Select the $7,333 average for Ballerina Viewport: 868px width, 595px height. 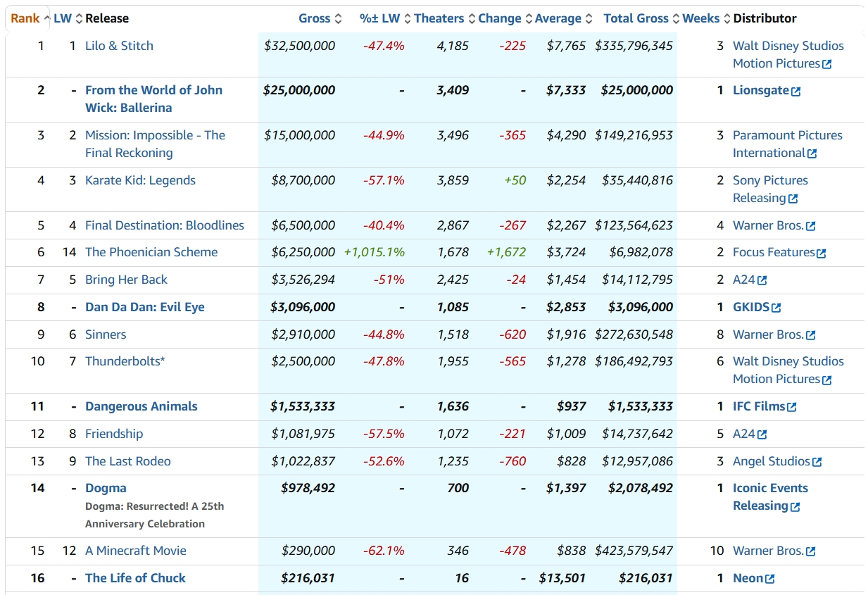(566, 90)
